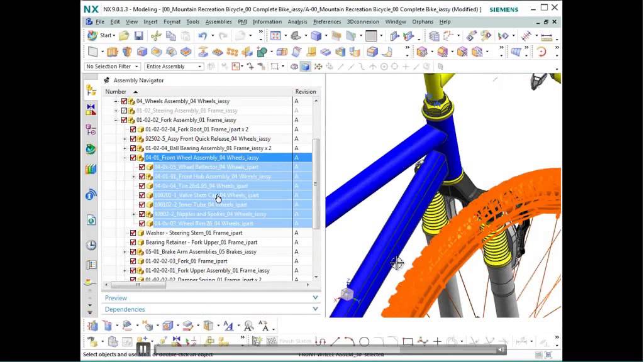Screen dimensions: 644x362
Task: Open the No Selection Filter dropdown
Action: point(112,67)
